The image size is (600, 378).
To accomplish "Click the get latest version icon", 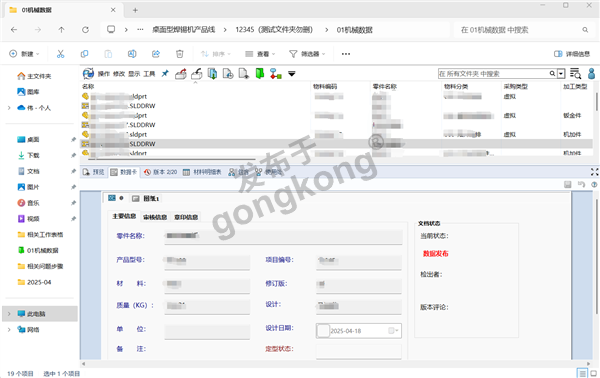I will pyautogui.click(x=212, y=73).
